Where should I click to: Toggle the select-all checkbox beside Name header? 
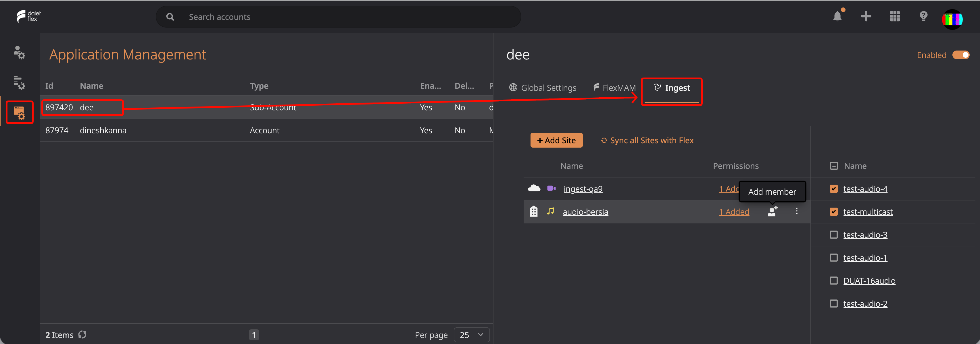tap(833, 166)
